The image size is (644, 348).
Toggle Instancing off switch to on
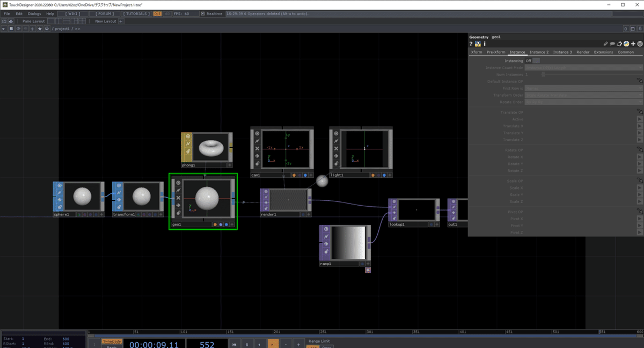pos(536,61)
